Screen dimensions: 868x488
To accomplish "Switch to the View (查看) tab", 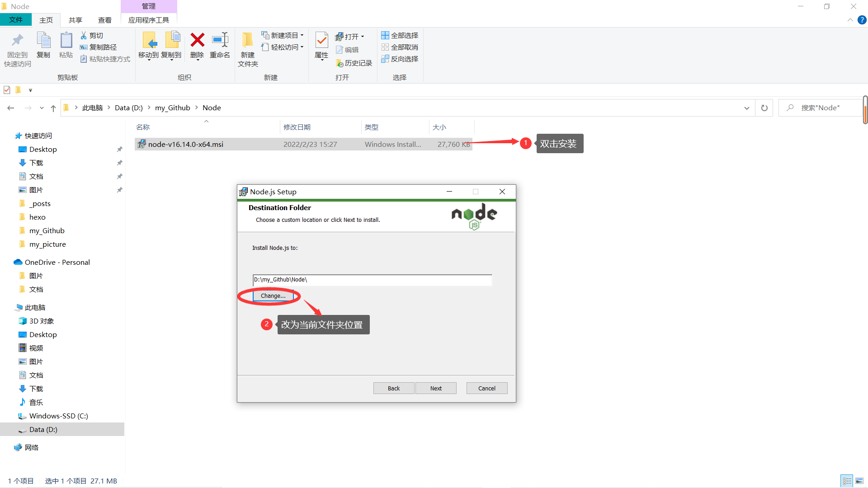I will point(105,20).
